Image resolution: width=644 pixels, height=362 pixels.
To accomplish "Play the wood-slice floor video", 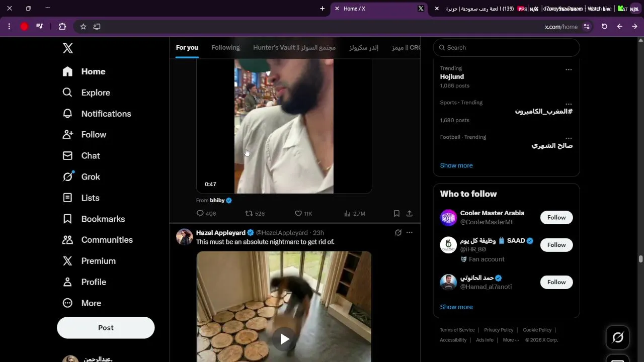I will 284,339.
